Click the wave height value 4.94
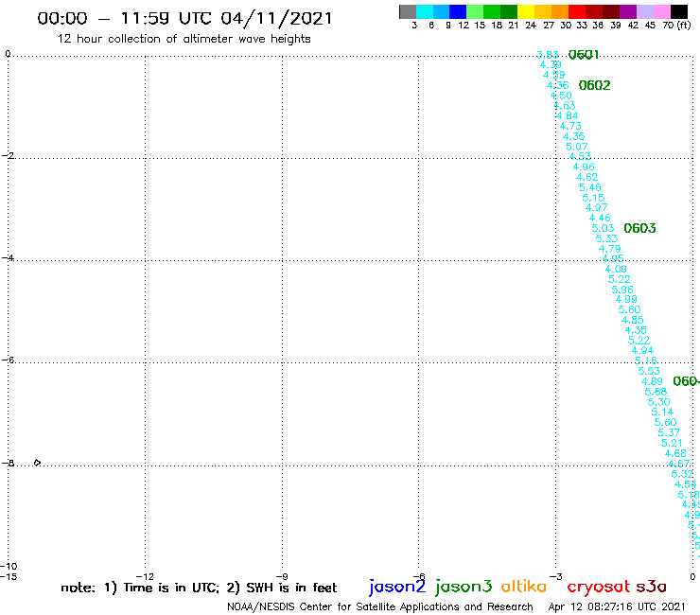 (642, 351)
